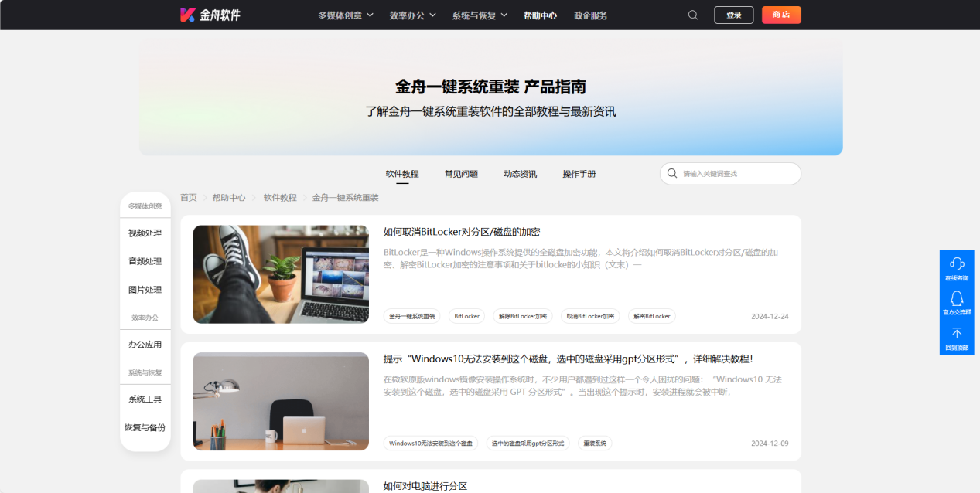Click the BitLocker tag
This screenshot has width=980, height=493.
pyautogui.click(x=466, y=316)
